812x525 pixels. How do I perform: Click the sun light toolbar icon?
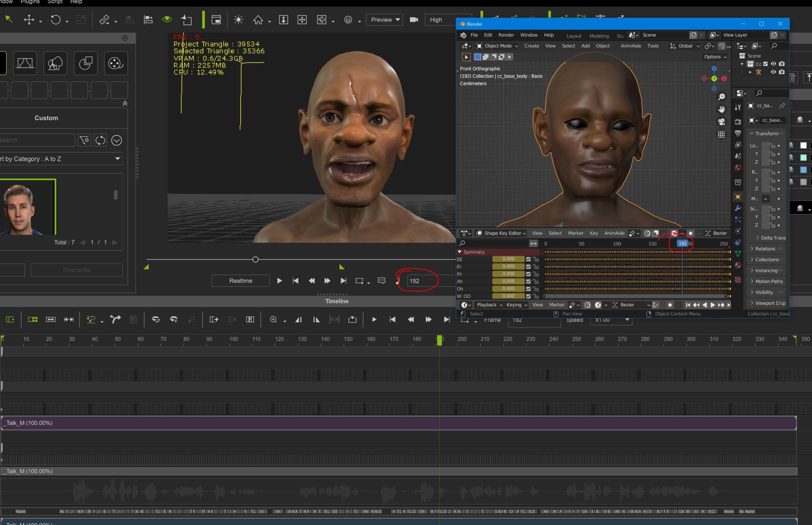pos(238,20)
